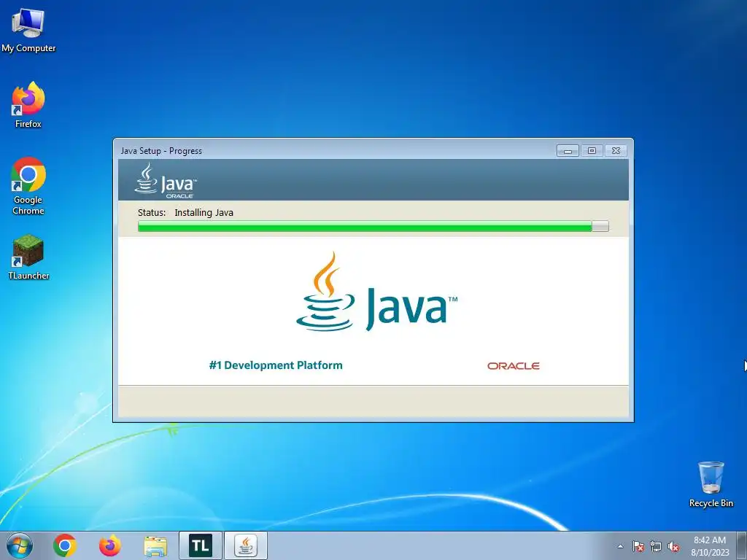Maximize the Java Setup window
The height and width of the screenshot is (560, 747).
click(592, 151)
